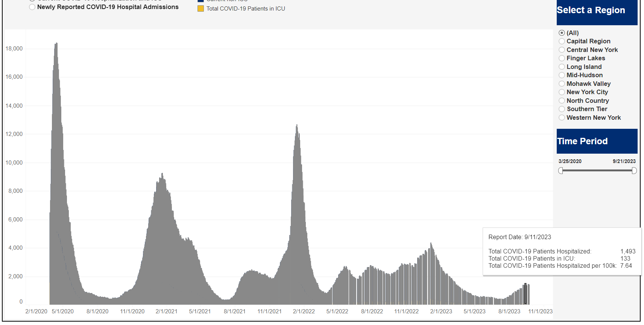Image resolution: width=644 pixels, height=325 pixels.
Task: Select Newly Reported COVID-19 Hospital Admissions
Action: (x=32, y=7)
